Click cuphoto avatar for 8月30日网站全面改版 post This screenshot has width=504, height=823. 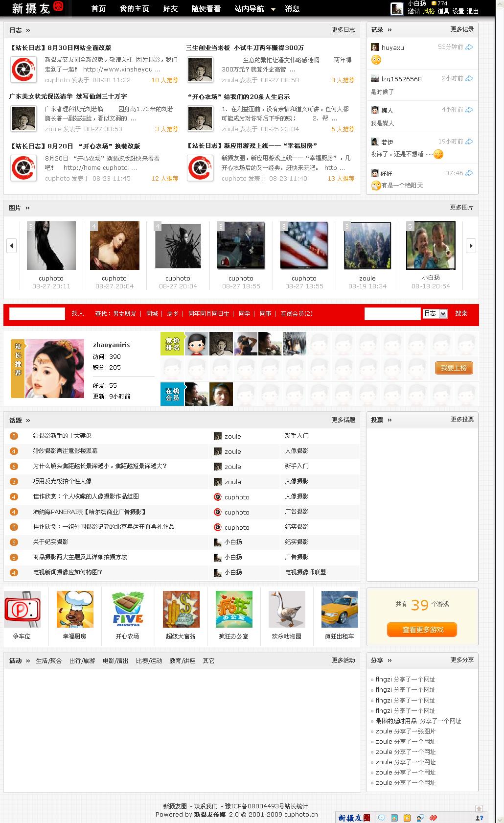pyautogui.click(x=23, y=70)
